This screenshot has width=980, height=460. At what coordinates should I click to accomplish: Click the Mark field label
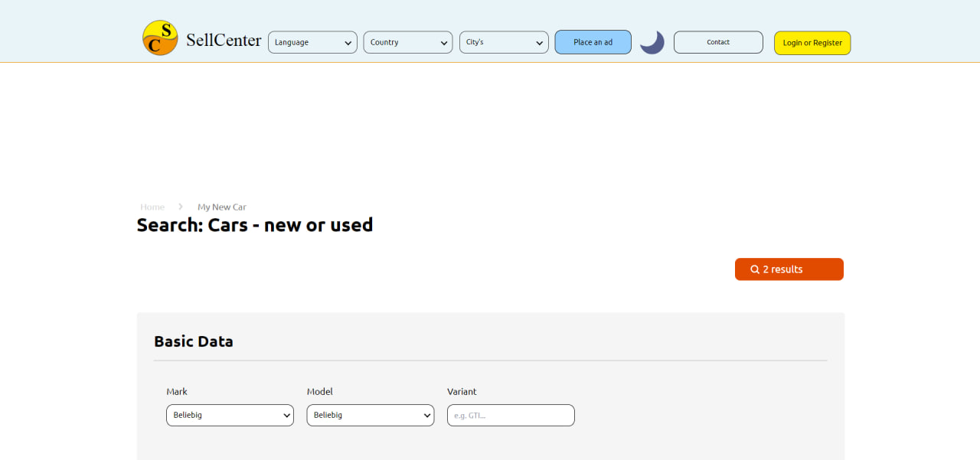[x=177, y=391]
